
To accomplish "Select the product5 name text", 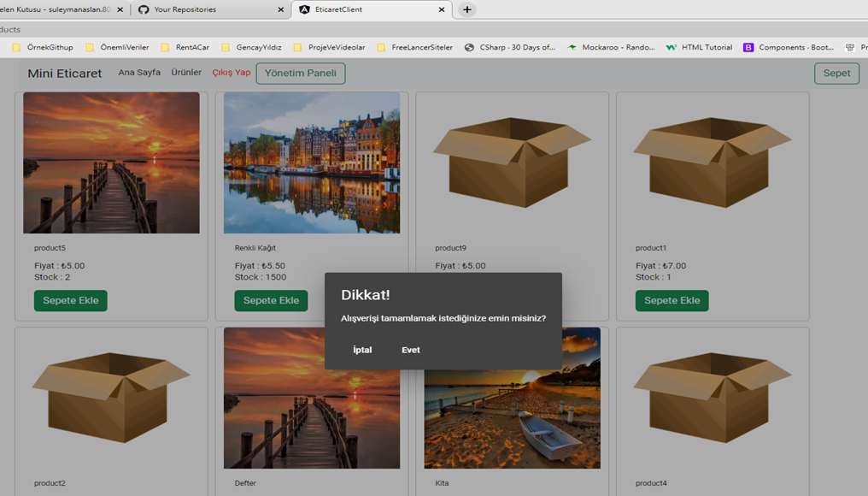I will coord(50,248).
